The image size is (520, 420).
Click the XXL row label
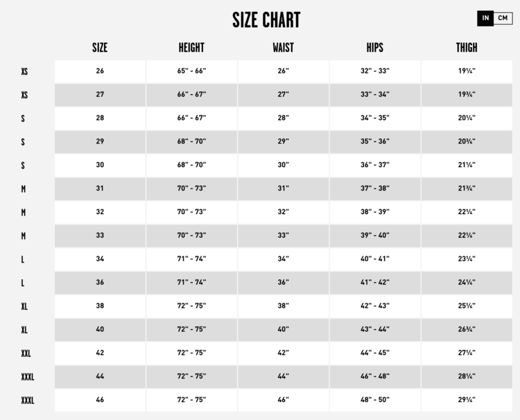[x=26, y=353]
